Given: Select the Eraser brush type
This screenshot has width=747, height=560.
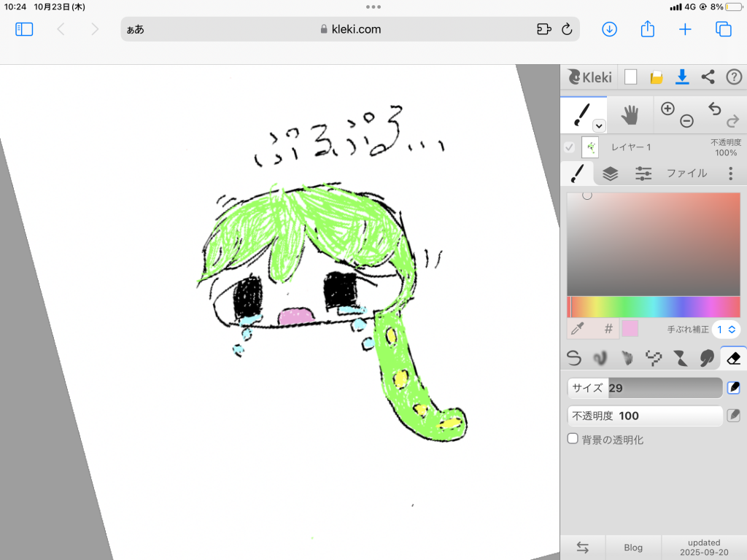Looking at the screenshot, I should 734,357.
